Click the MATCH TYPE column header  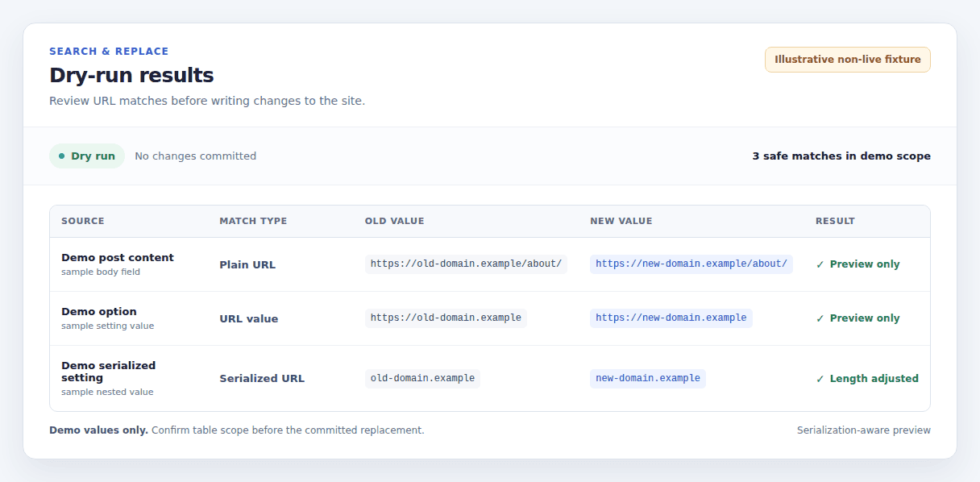[x=253, y=221]
